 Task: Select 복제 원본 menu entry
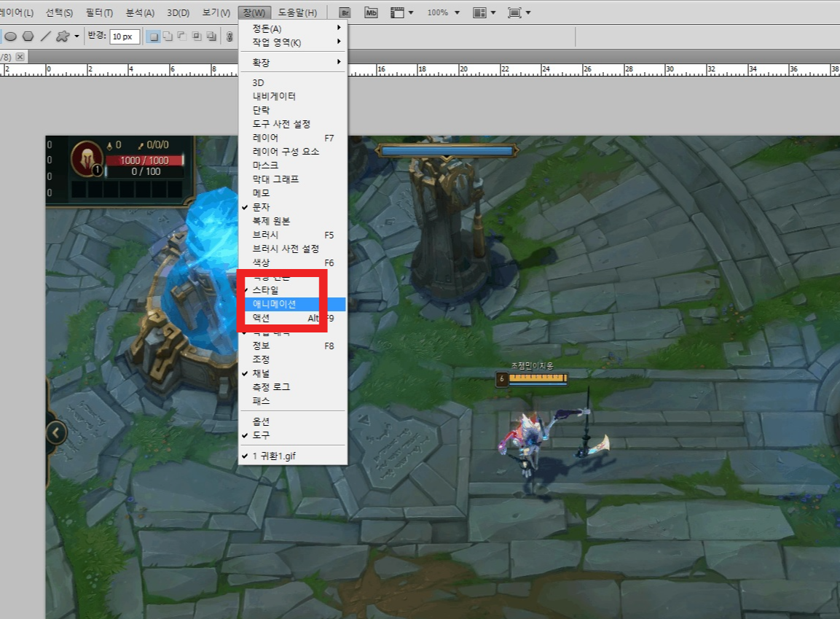293,221
